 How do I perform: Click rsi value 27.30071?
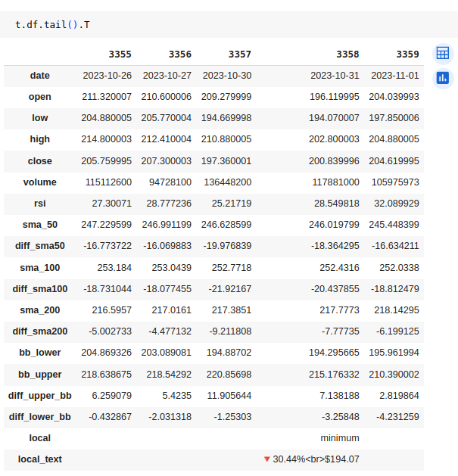pos(112,204)
